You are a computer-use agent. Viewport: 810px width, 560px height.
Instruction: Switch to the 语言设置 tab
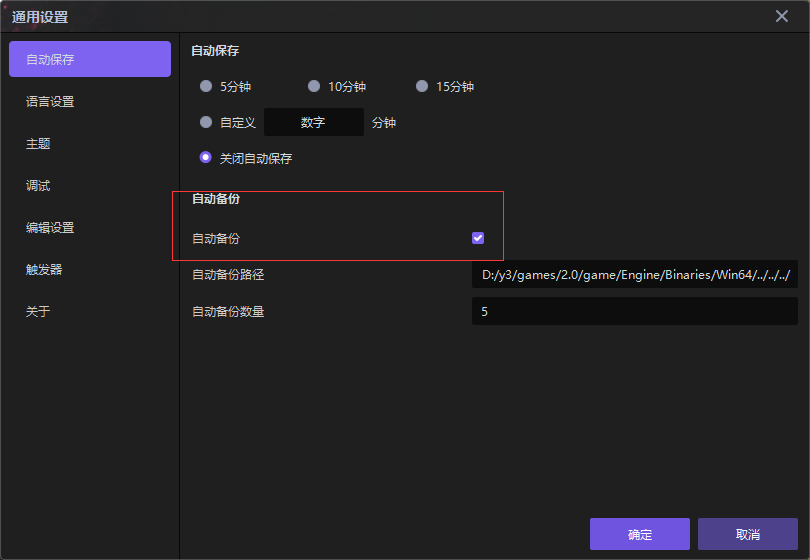point(50,102)
